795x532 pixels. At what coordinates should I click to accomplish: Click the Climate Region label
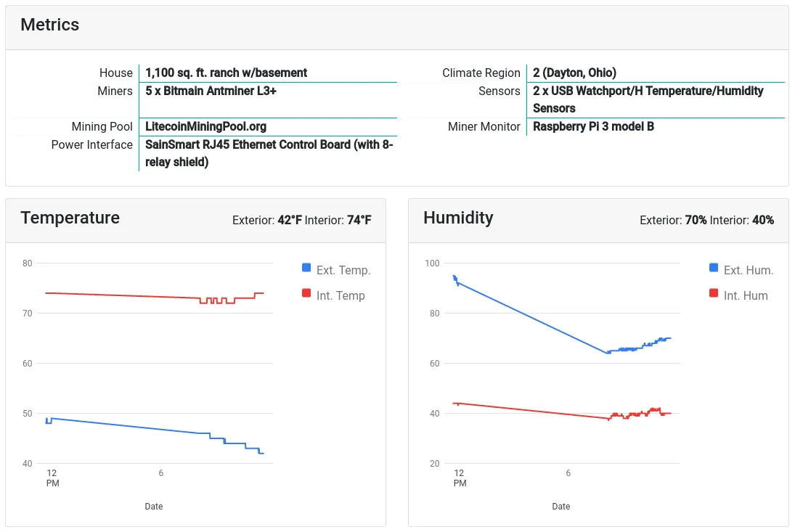pos(481,73)
